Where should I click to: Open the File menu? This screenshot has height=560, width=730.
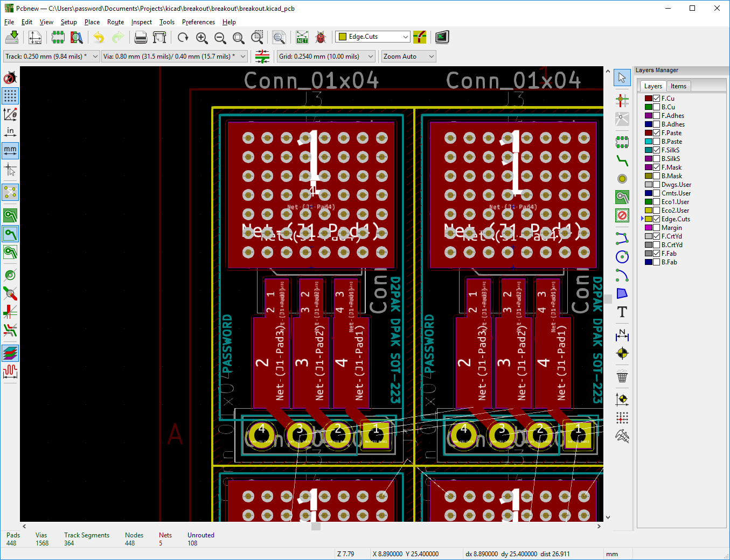pos(9,22)
